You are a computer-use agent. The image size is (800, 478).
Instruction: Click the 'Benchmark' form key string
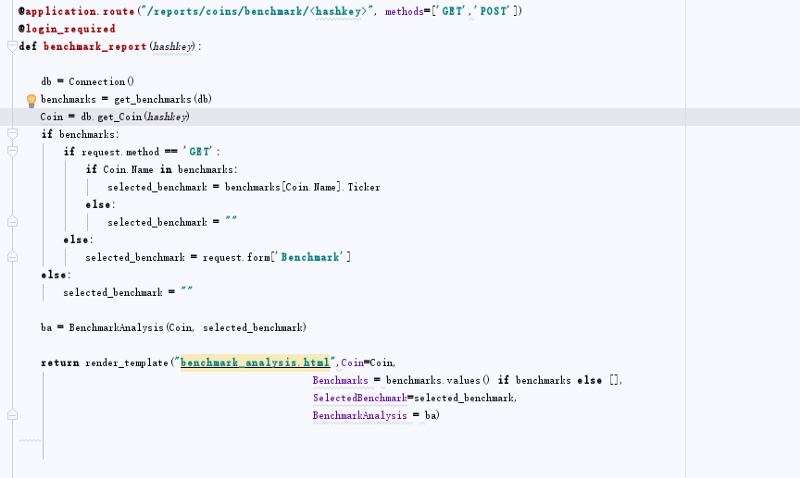(x=312, y=257)
